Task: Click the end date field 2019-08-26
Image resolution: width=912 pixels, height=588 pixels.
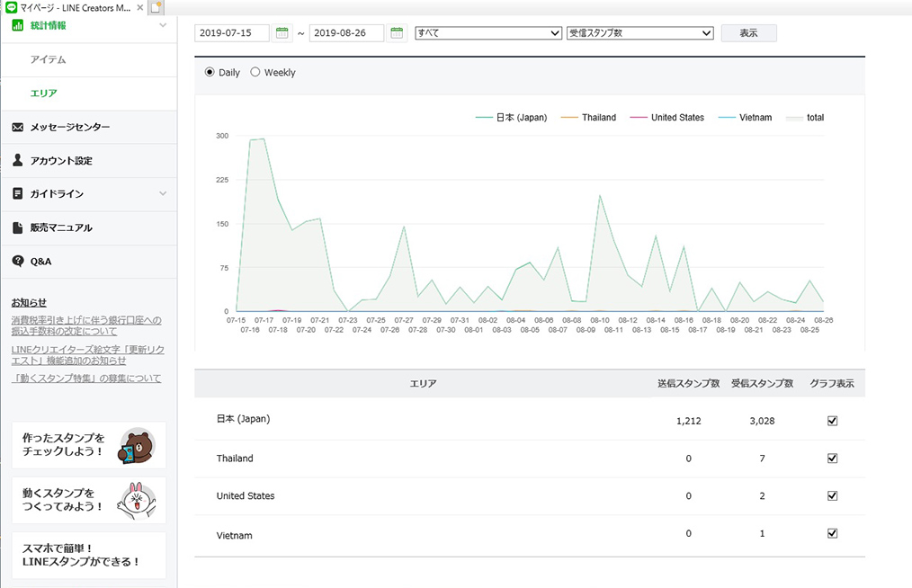Action: 346,33
